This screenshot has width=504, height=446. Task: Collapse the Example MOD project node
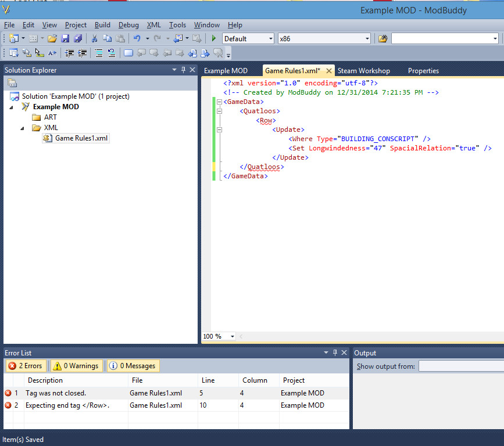coord(11,107)
